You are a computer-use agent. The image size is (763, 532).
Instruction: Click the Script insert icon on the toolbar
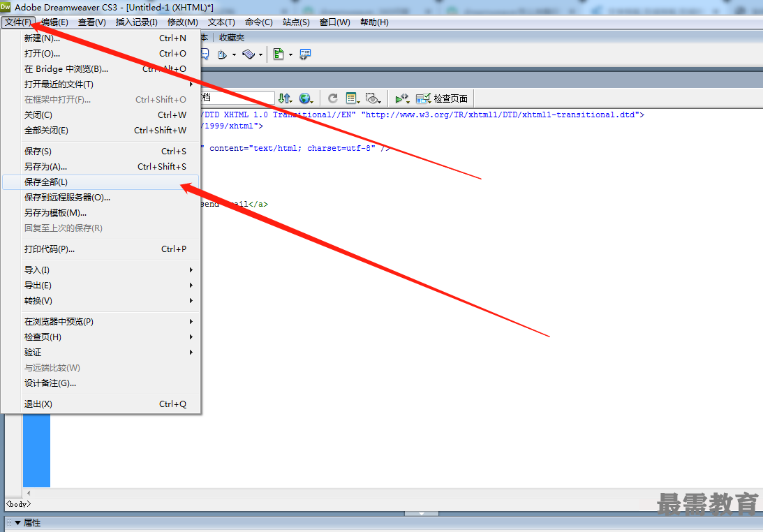[x=222, y=54]
